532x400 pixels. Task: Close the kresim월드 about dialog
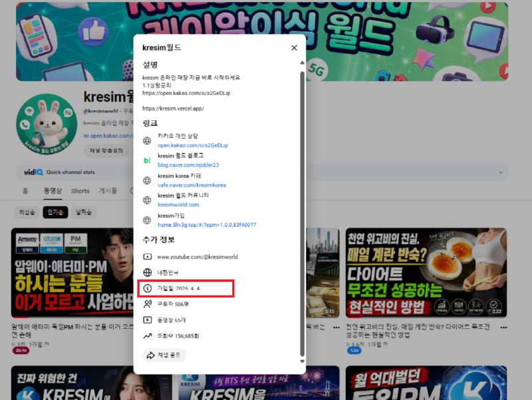click(294, 48)
